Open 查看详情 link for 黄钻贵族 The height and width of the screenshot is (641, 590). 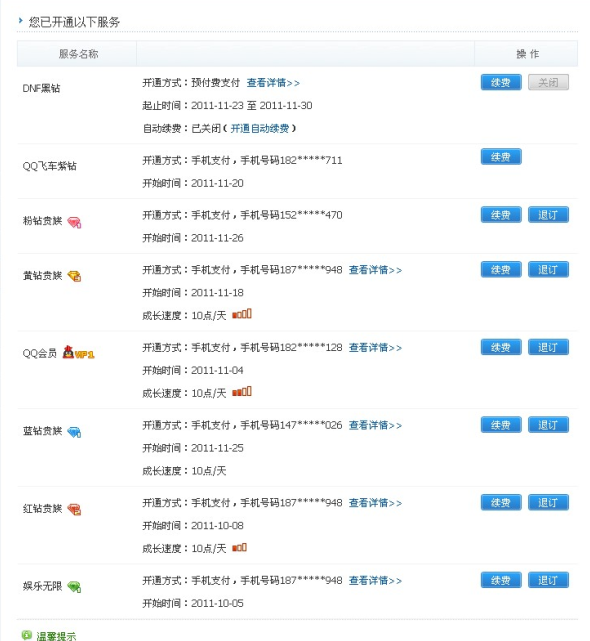[375, 270]
